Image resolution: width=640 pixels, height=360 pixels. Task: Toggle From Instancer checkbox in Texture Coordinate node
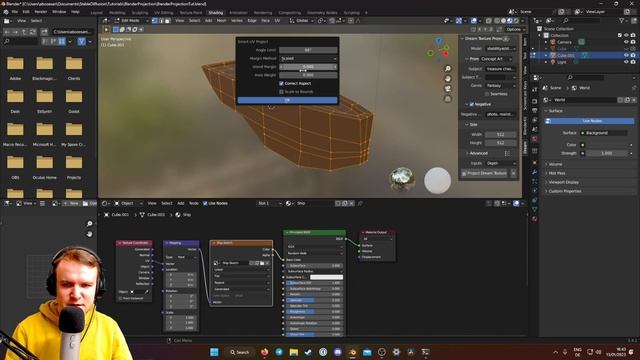(120, 298)
